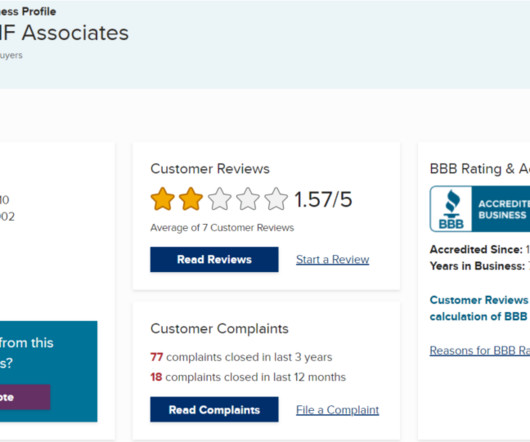This screenshot has height=442, width=530.
Task: Click the first gold rating star
Action: [x=163, y=199]
